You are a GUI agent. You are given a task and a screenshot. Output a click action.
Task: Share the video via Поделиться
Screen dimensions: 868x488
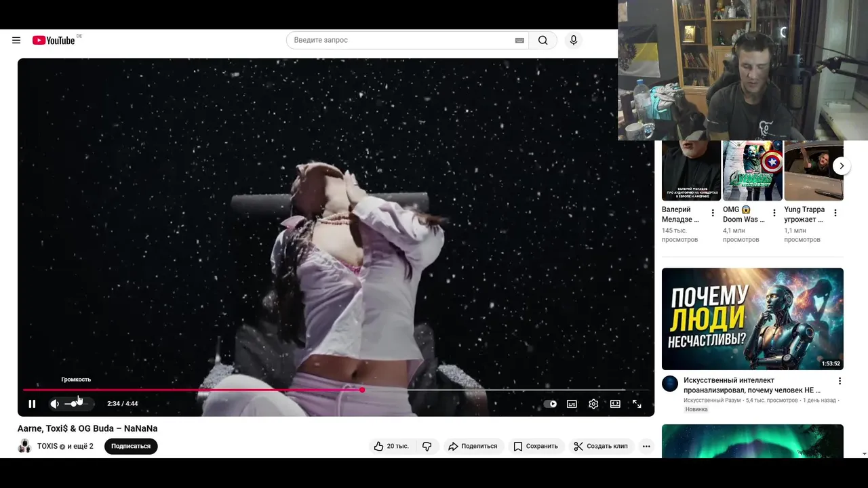pos(473,446)
